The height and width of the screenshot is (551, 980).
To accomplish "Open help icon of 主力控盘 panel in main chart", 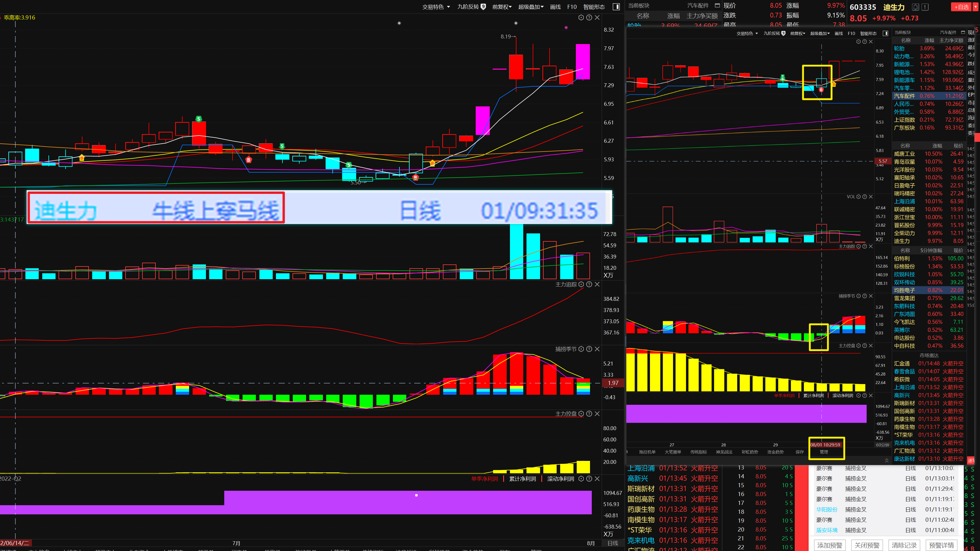I will coord(589,414).
